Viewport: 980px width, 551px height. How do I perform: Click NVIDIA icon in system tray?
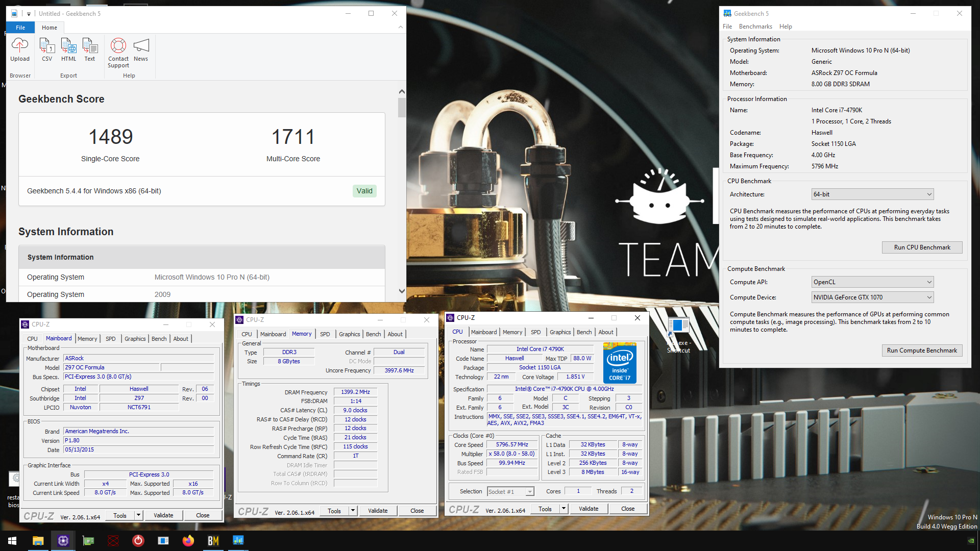[971, 541]
